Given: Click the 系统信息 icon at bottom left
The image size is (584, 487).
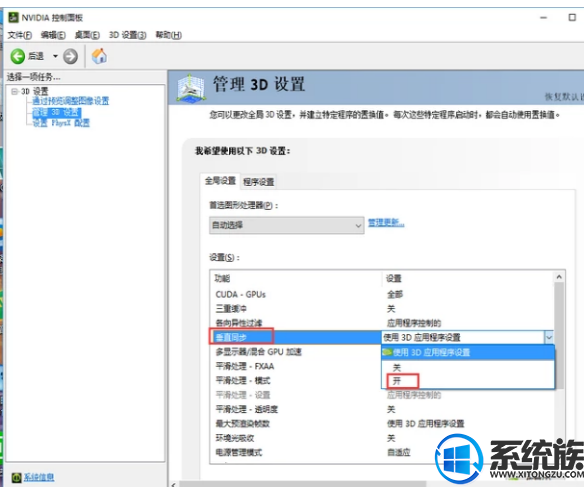Looking at the screenshot, I should pyautogui.click(x=16, y=477).
